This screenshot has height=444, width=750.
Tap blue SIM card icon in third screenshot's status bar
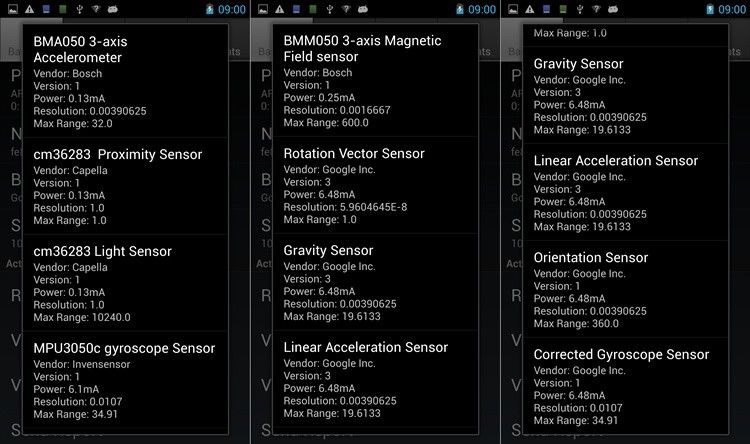pos(547,9)
